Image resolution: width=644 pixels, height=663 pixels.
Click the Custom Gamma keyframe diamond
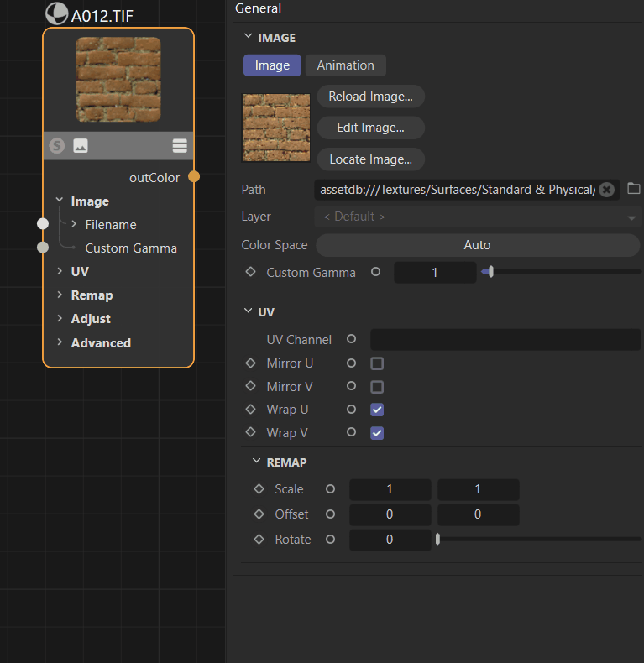click(x=250, y=272)
